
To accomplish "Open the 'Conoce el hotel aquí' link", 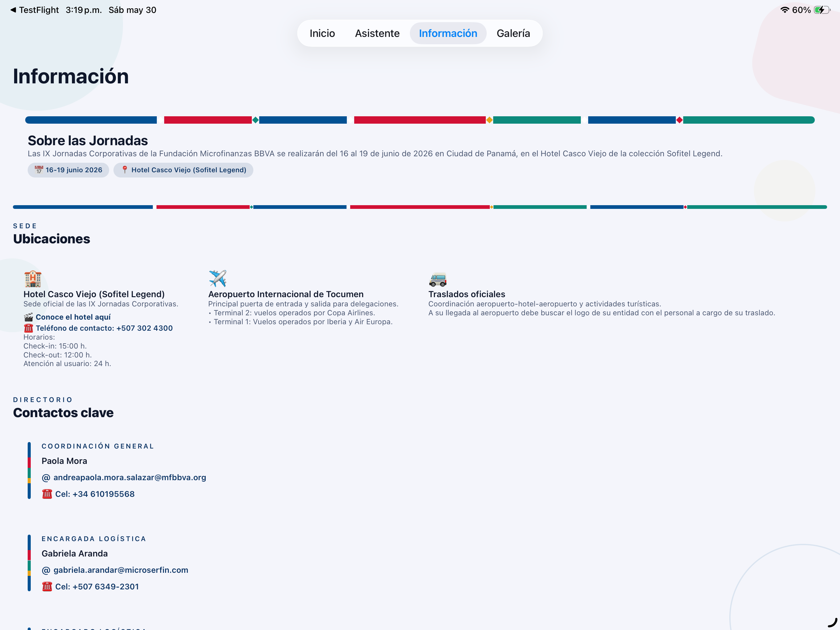I will [73, 317].
